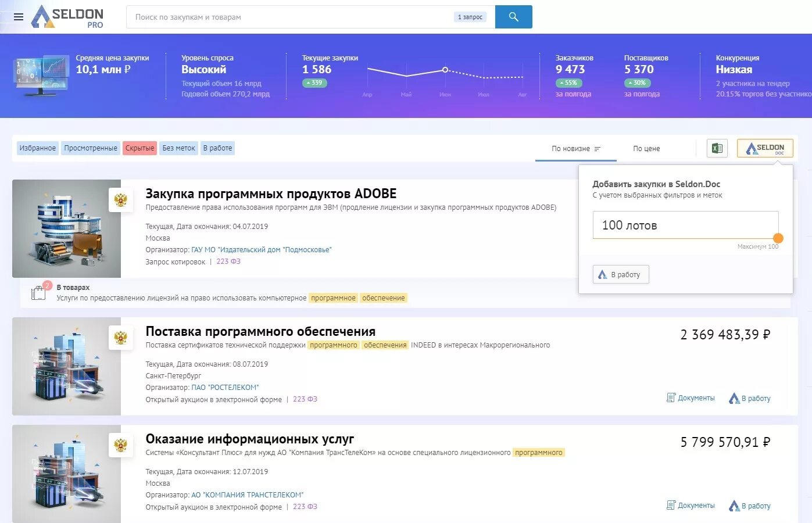Image resolution: width=812 pixels, height=523 pixels.
Task: Send Транстелеком lot В работу
Action: 750,506
